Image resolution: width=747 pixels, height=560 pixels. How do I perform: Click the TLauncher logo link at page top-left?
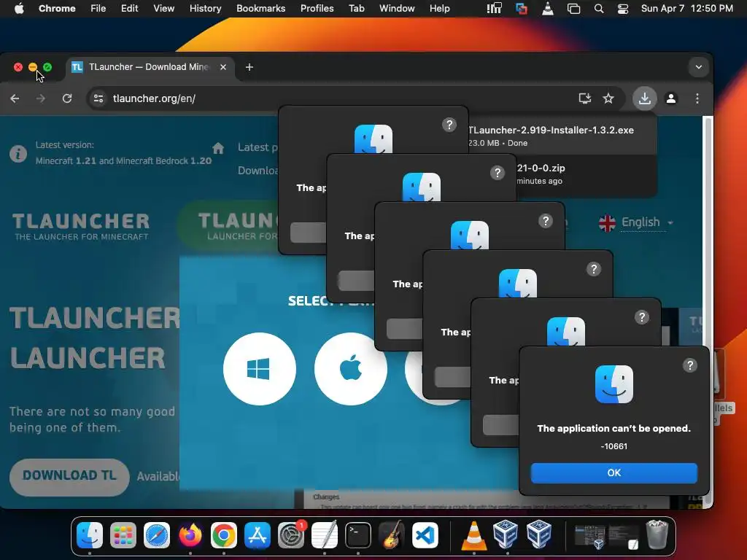(82, 226)
